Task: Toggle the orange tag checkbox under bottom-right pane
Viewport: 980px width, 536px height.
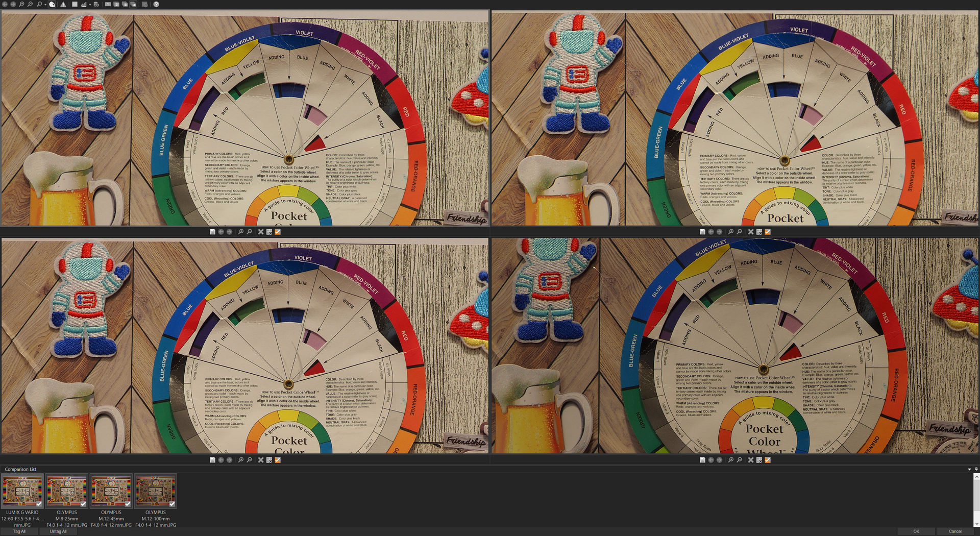Action: [x=768, y=460]
